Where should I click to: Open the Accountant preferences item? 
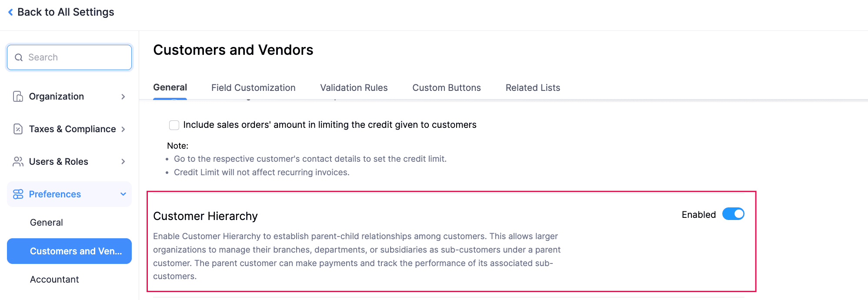pos(54,280)
